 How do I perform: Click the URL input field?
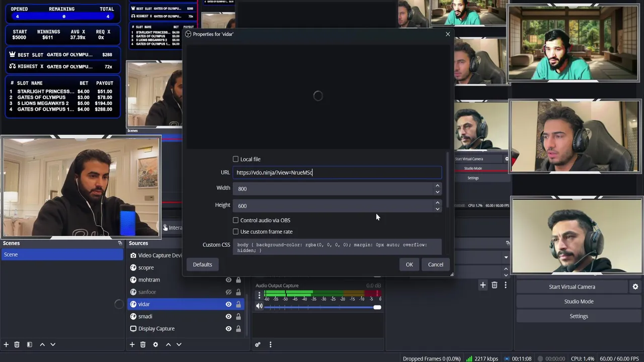point(337,172)
